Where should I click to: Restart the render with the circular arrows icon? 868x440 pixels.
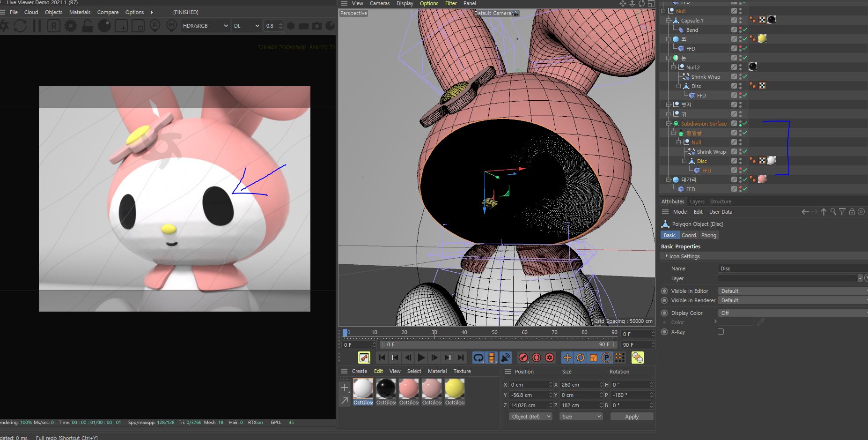(20, 26)
